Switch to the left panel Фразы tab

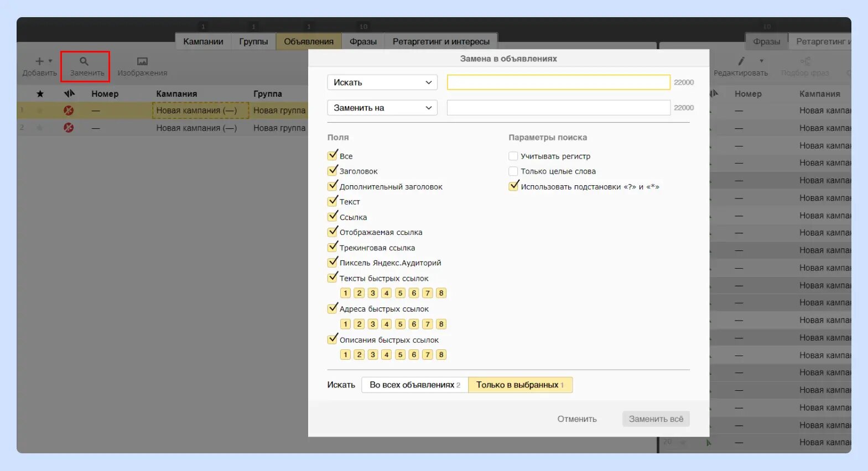tap(363, 41)
